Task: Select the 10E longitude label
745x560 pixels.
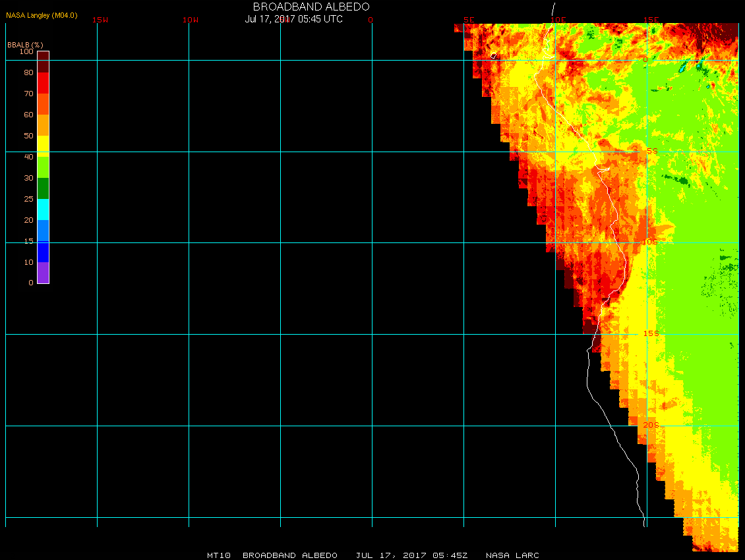Action: pos(558,20)
